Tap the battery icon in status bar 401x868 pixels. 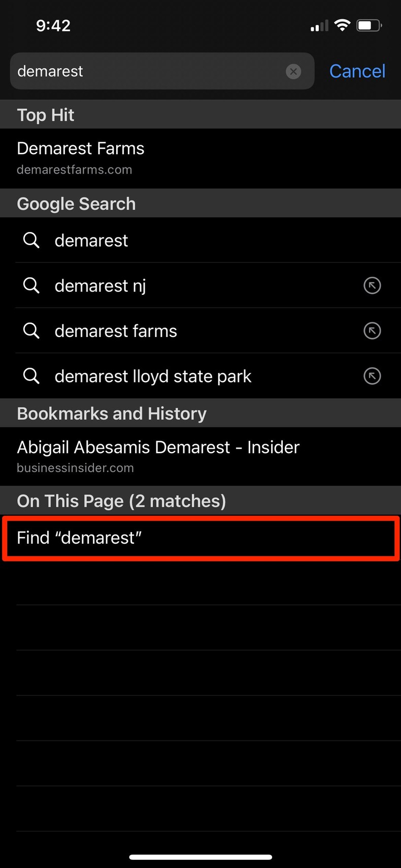click(x=369, y=25)
